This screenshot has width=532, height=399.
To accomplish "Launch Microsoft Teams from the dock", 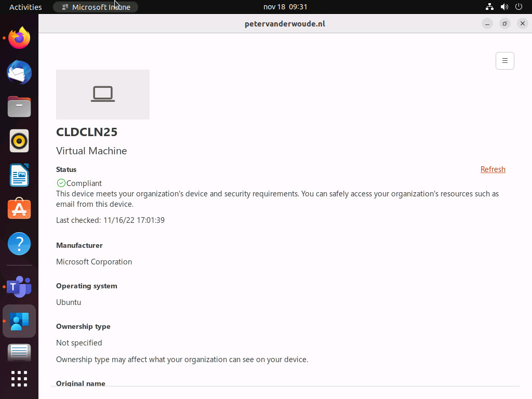I will coord(19,287).
